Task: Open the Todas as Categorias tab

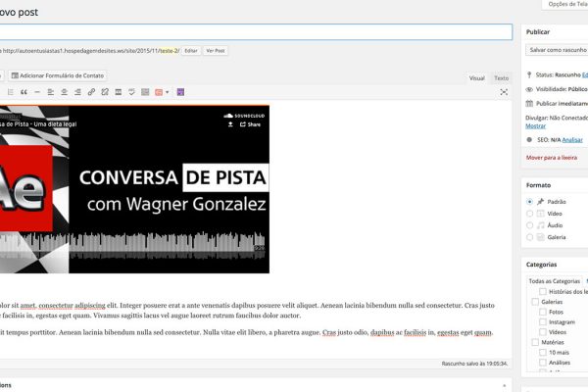Action: tap(554, 281)
